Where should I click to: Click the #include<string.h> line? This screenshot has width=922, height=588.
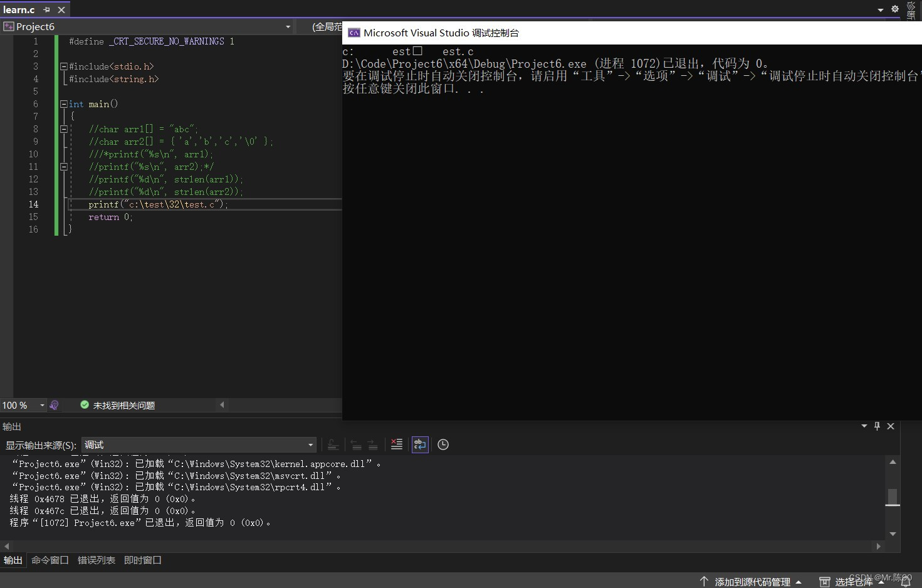click(113, 79)
